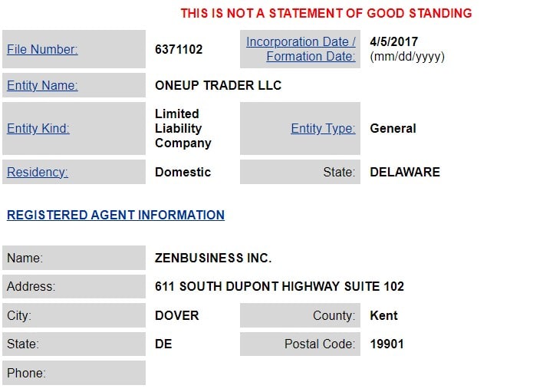533x392 pixels.
Task: Click the incorporation date 4/5/2017
Action: (394, 42)
